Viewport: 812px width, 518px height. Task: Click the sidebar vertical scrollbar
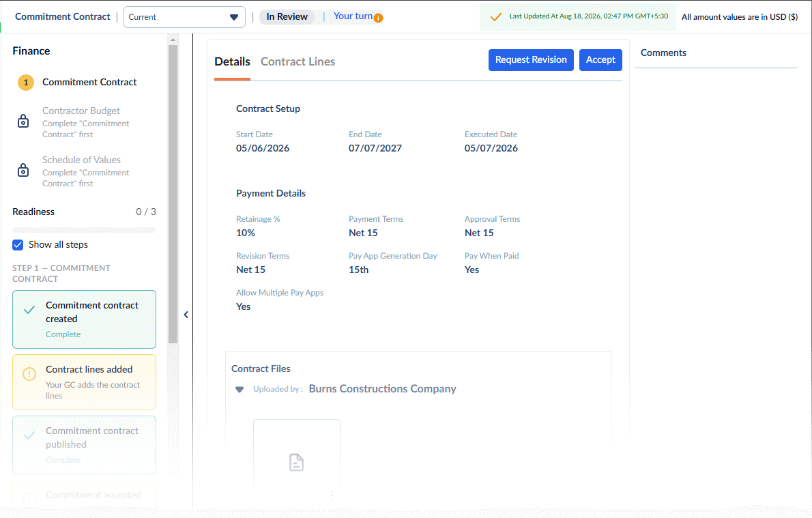click(173, 195)
